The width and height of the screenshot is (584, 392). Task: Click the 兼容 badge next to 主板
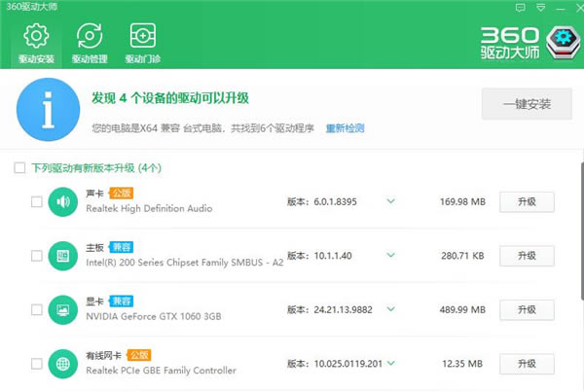tap(121, 247)
